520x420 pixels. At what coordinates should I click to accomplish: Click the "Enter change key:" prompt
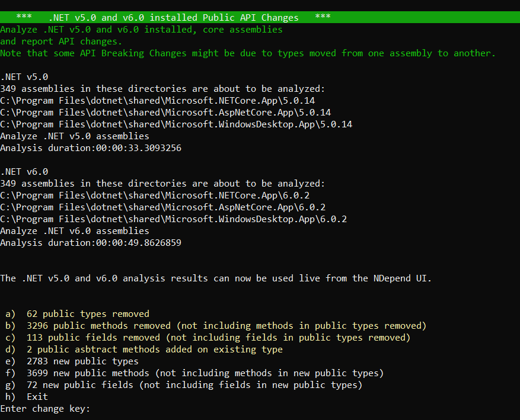point(45,409)
